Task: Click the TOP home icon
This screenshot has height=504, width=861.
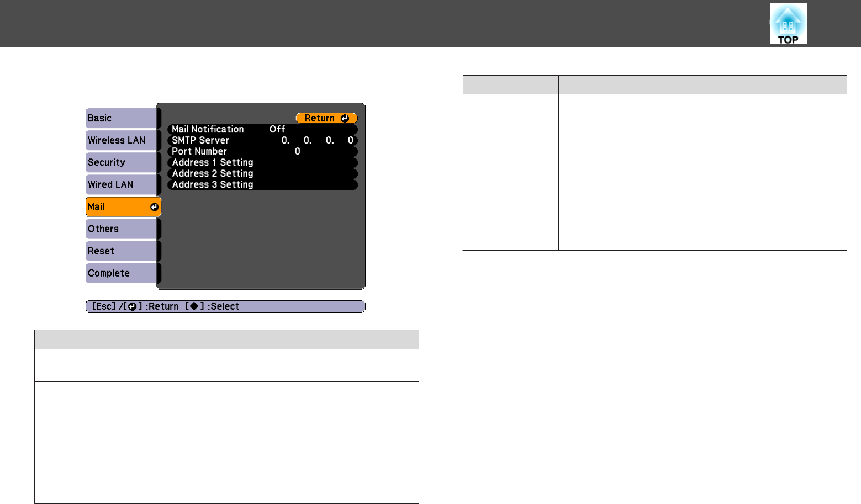Action: (x=788, y=24)
